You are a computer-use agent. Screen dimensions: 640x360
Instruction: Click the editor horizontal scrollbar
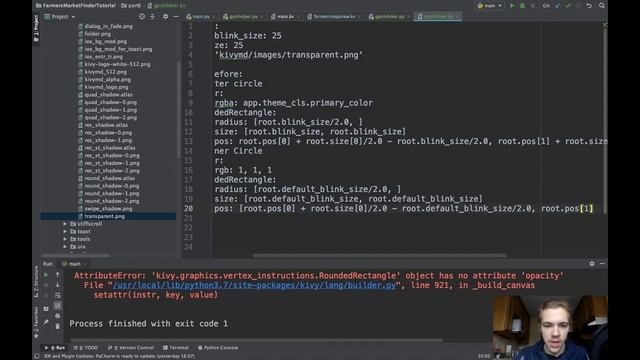[380, 256]
